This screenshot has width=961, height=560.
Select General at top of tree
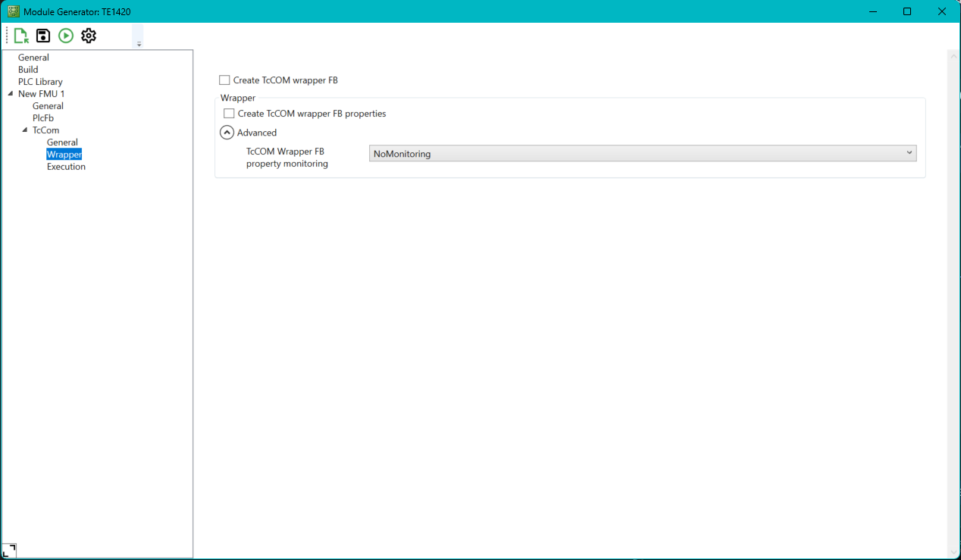(33, 57)
